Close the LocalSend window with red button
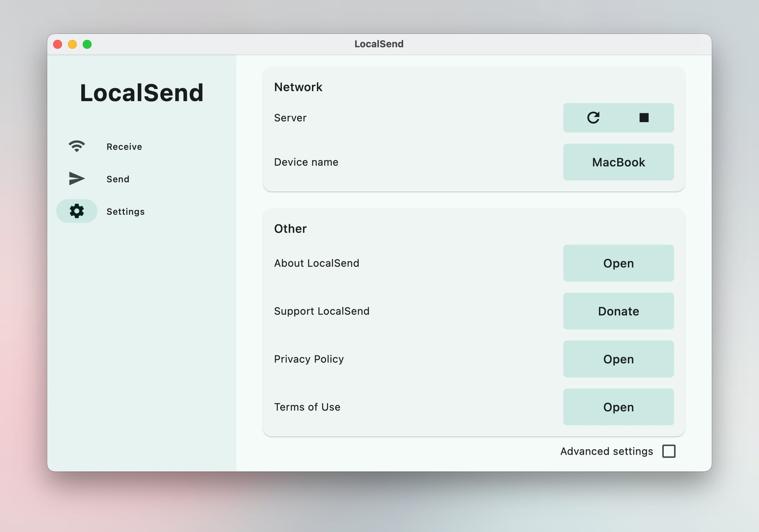The height and width of the screenshot is (532, 759). pos(58,44)
